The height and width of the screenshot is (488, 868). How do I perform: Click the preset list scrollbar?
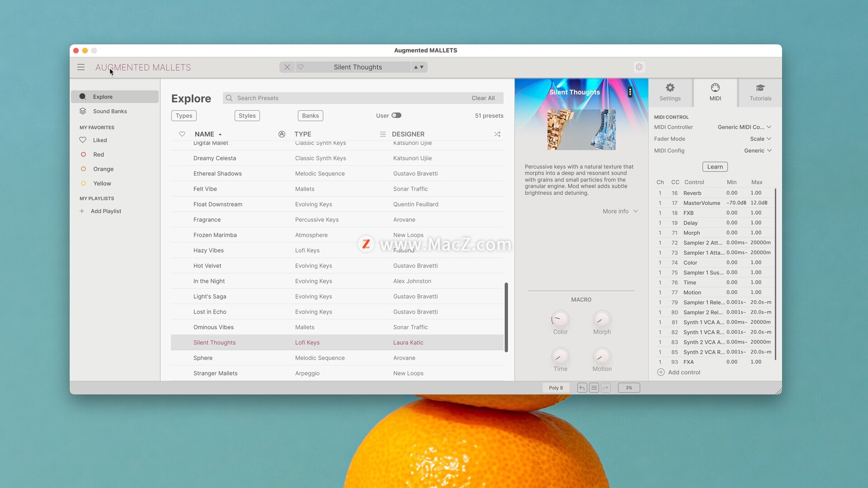pyautogui.click(x=506, y=317)
